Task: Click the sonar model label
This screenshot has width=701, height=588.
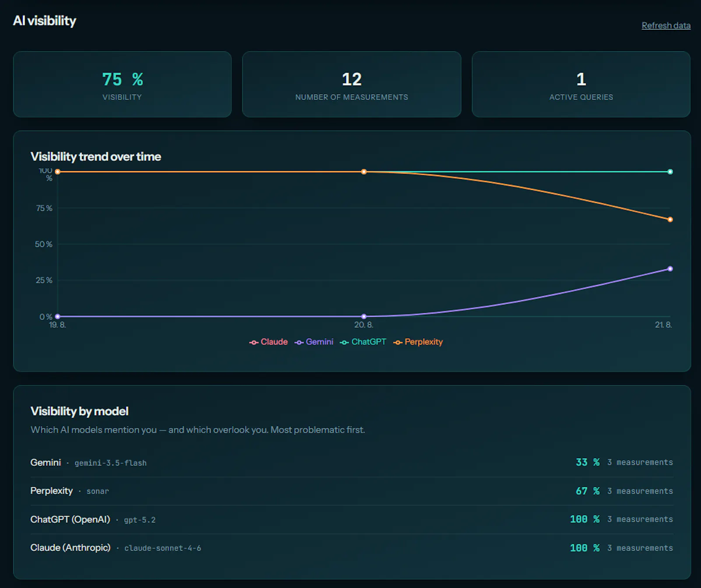Action: (98, 492)
